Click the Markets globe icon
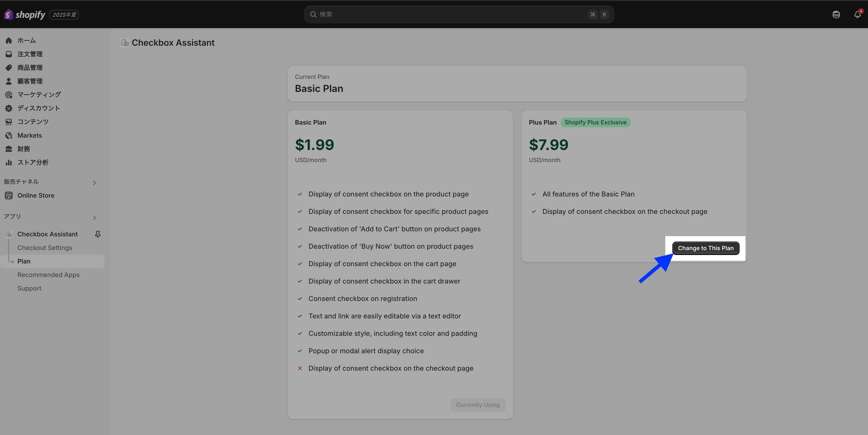868x435 pixels. point(9,135)
